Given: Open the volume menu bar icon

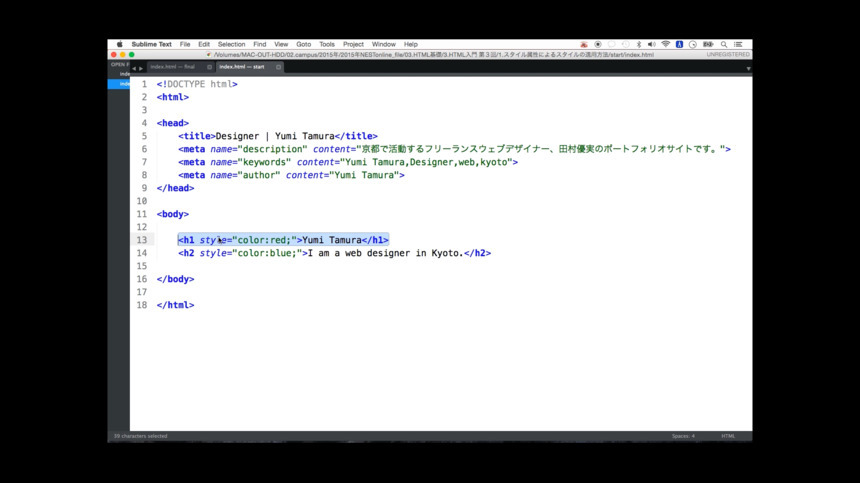Looking at the screenshot, I should point(652,44).
